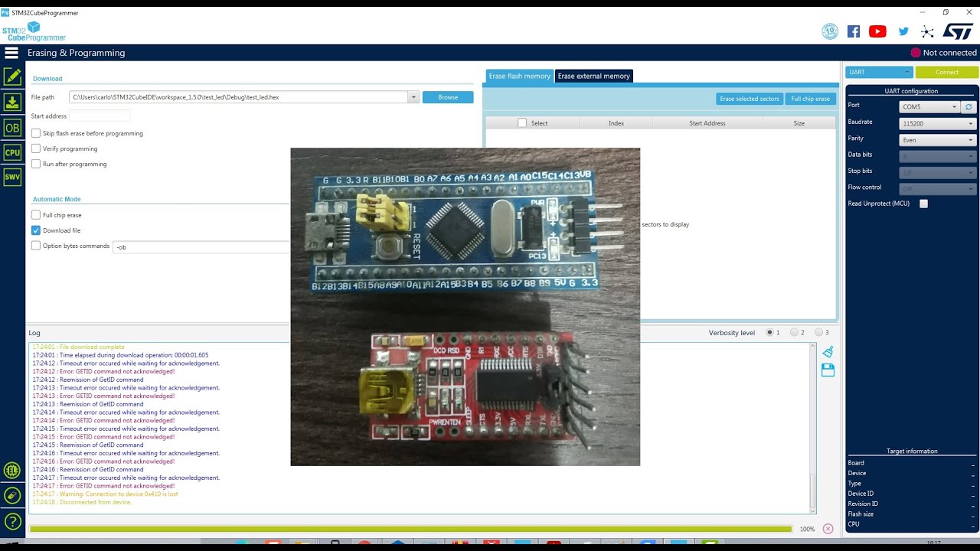This screenshot has height=551, width=980.
Task: Select log line 'Time elapsed during download operation'
Action: tap(120, 355)
